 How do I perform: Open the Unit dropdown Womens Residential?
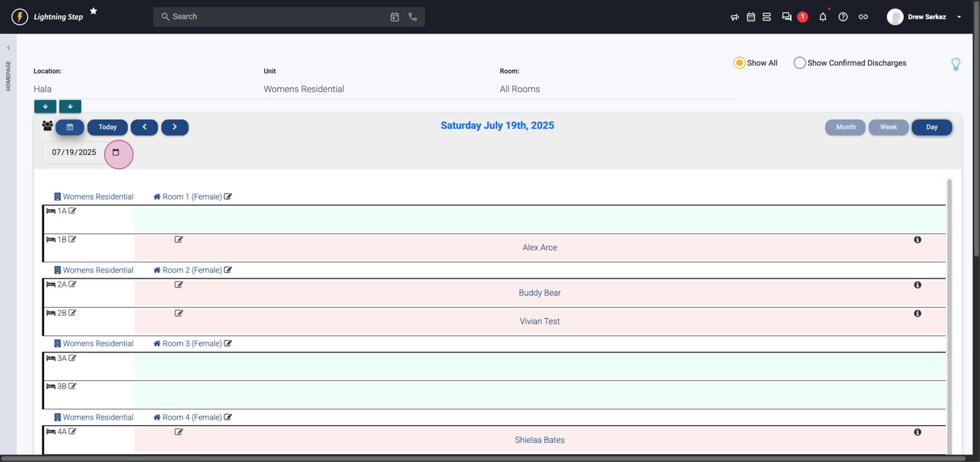pyautogui.click(x=379, y=89)
